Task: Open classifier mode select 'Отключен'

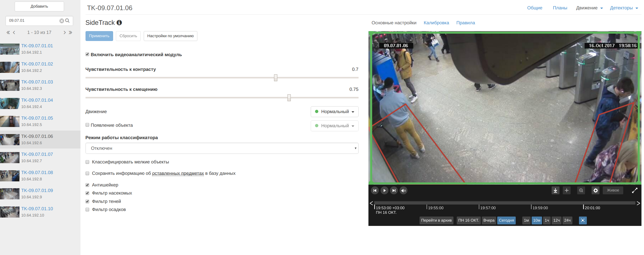Action: tap(222, 148)
